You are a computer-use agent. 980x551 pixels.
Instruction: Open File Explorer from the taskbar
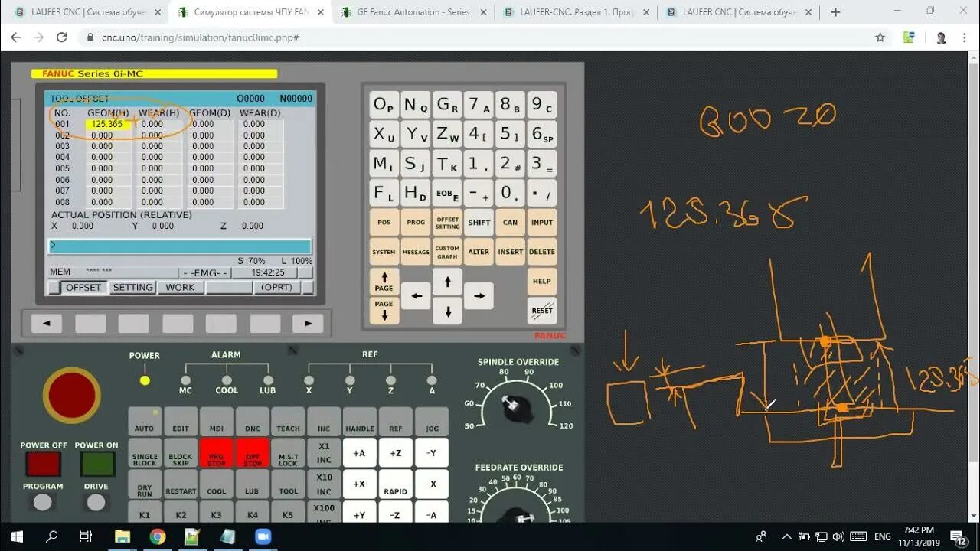[x=122, y=536]
